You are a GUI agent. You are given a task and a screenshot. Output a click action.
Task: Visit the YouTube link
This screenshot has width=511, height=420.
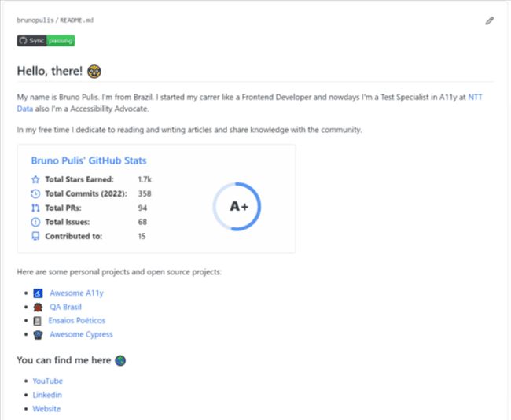48,381
